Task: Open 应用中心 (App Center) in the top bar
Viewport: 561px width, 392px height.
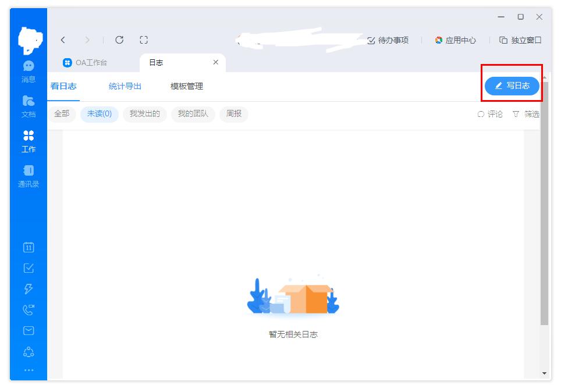Action: click(x=457, y=40)
